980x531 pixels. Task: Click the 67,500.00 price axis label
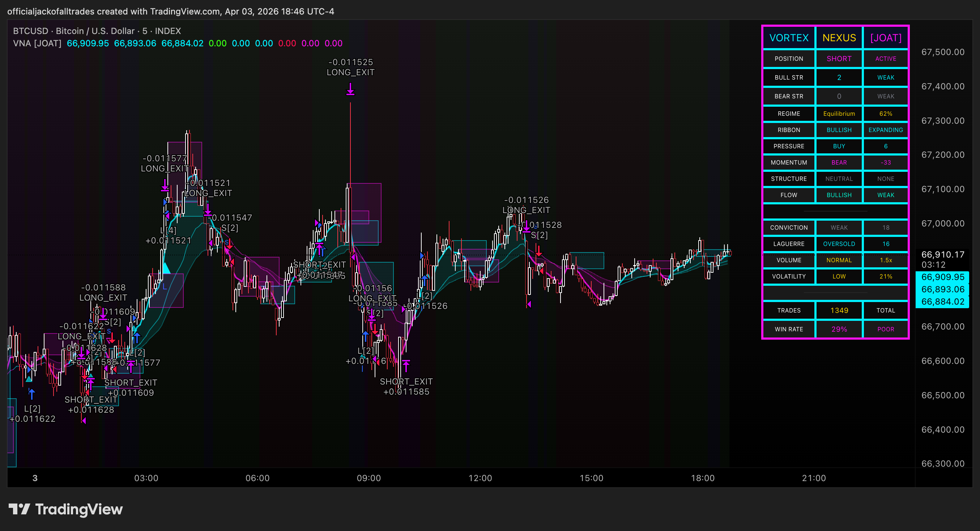[943, 52]
